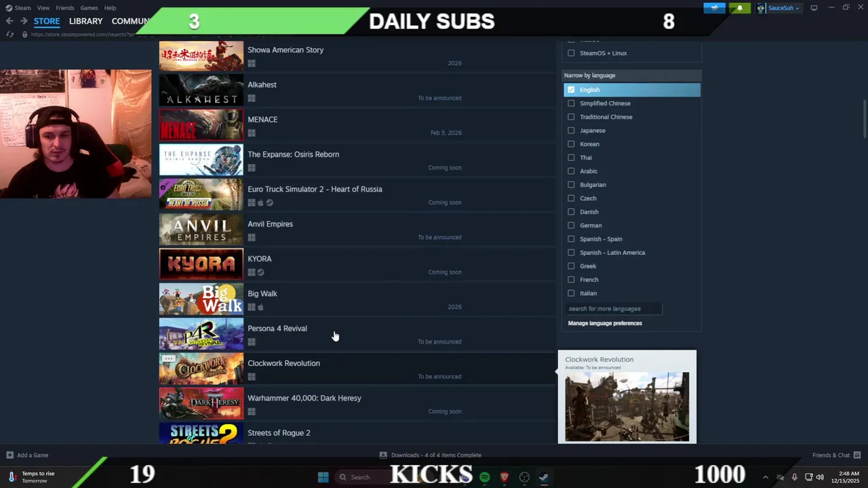
Task: Open the Alkahest game listing
Action: coord(357,90)
